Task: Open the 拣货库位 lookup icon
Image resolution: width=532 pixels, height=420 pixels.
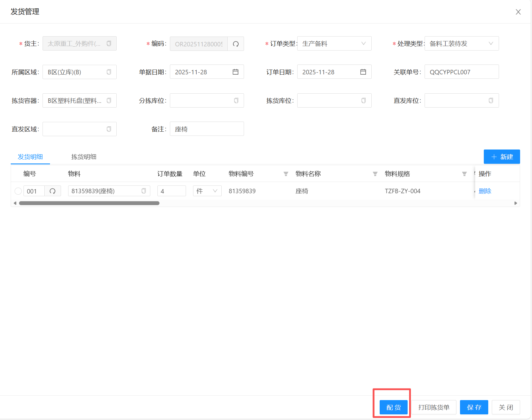Action: (364, 101)
